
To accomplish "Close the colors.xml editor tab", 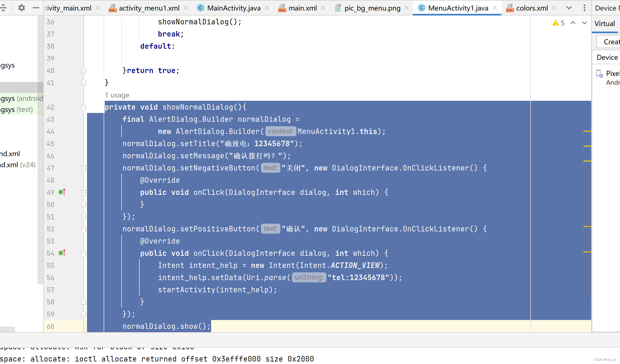I will 554,8.
